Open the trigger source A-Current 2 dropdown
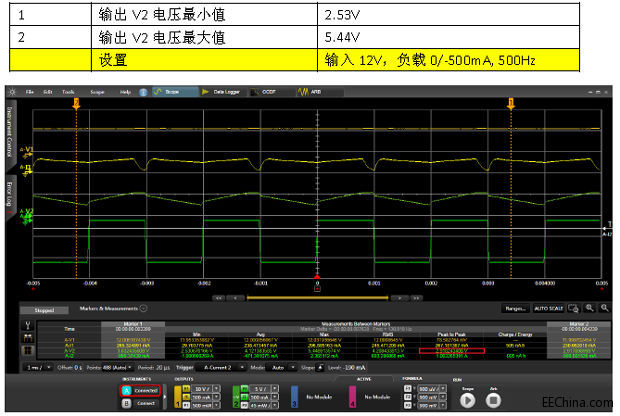Image resolution: width=620 pixels, height=416 pixels. point(223,367)
